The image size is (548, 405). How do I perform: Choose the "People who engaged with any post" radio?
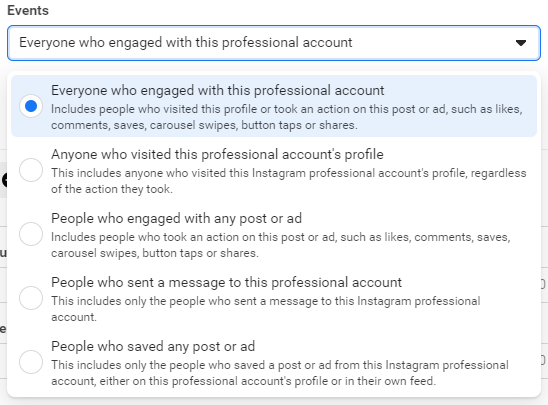coord(31,234)
